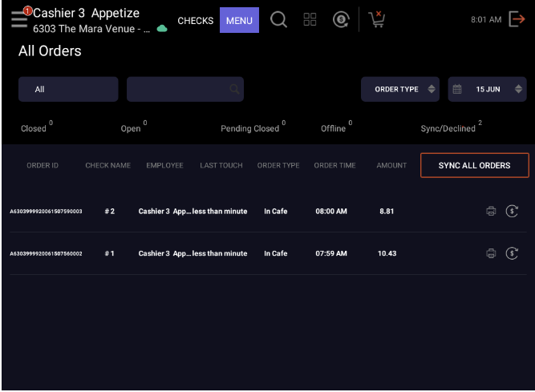
Task: Click the dollar refresh icon in header
Action: (341, 20)
